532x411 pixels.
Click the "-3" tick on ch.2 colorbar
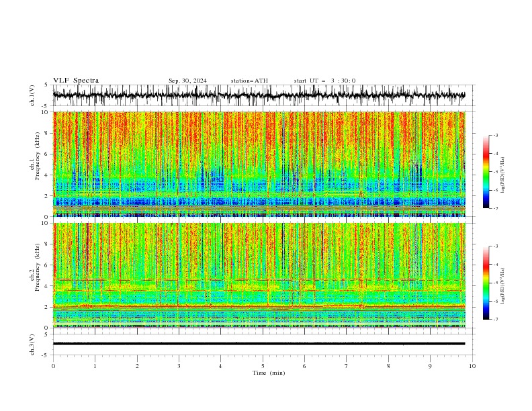[x=495, y=246]
